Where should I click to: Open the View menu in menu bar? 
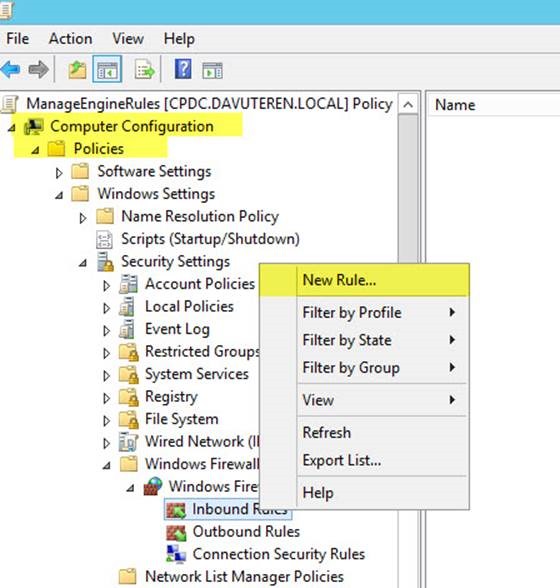coord(128,39)
